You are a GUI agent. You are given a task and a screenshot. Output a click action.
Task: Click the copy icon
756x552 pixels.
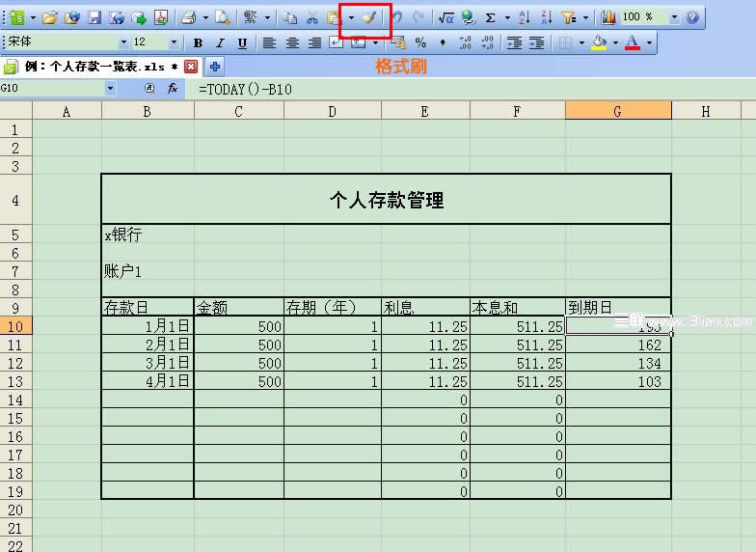[x=289, y=18]
